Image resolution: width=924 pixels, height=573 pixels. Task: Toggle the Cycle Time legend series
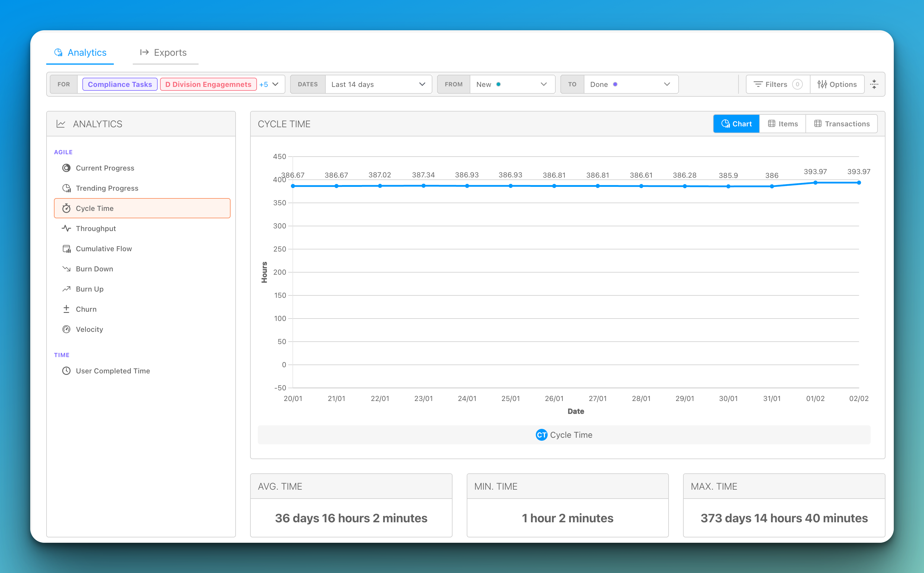pos(564,435)
